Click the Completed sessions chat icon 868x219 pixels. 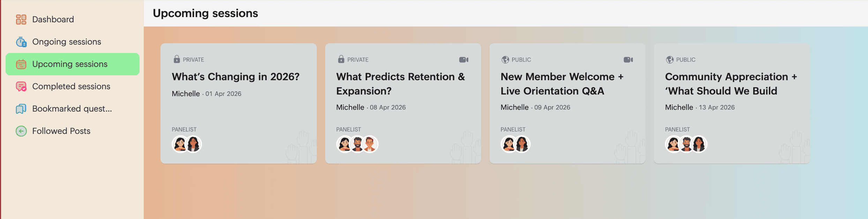[x=21, y=86]
